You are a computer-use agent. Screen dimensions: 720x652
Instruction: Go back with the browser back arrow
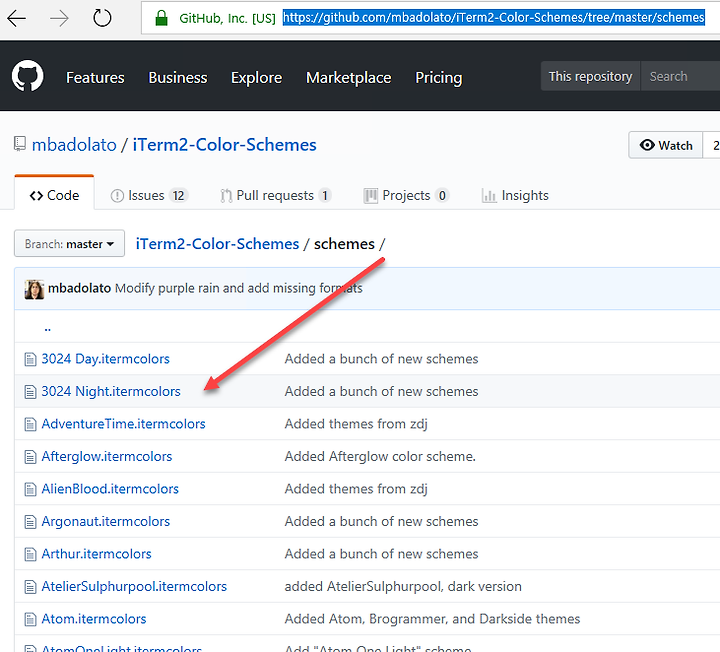pyautogui.click(x=17, y=19)
